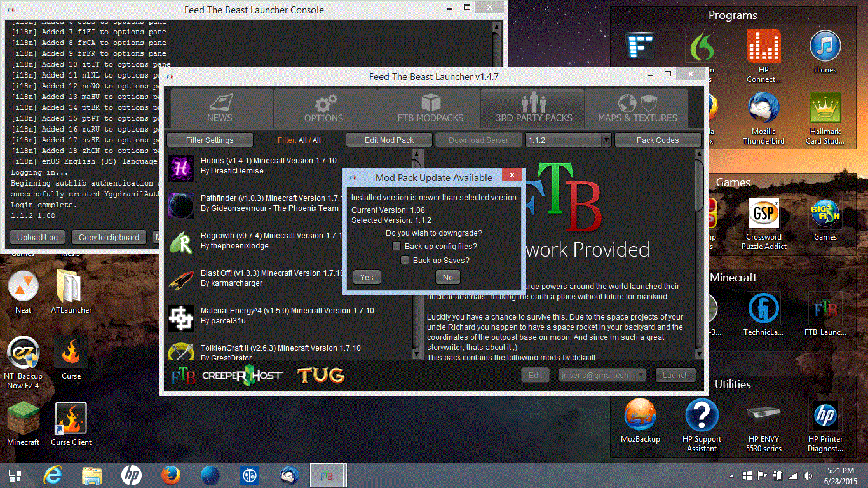Screen dimensions: 868x488
Task: Open the Minecraft desktop icon
Action: (24, 424)
